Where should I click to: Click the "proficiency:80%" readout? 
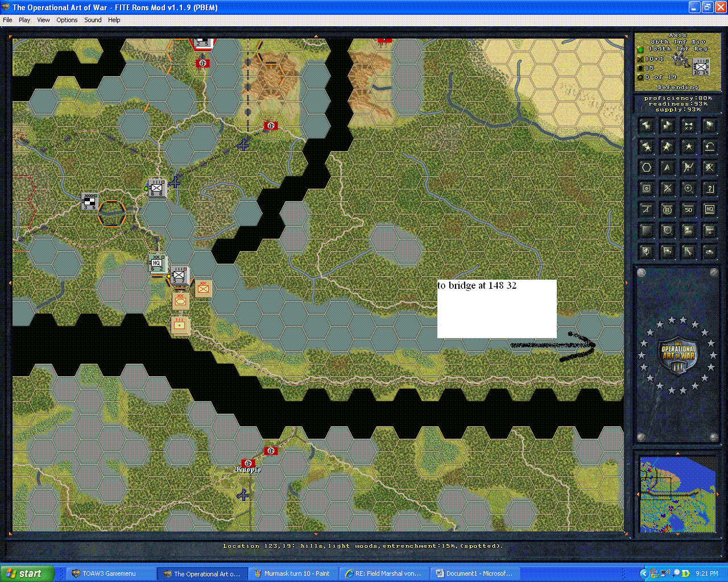(x=678, y=98)
